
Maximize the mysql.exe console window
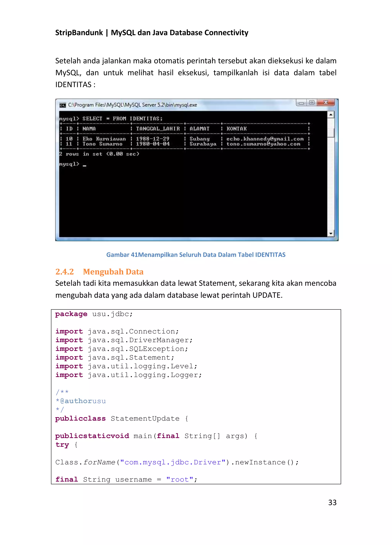pos(312,103)
